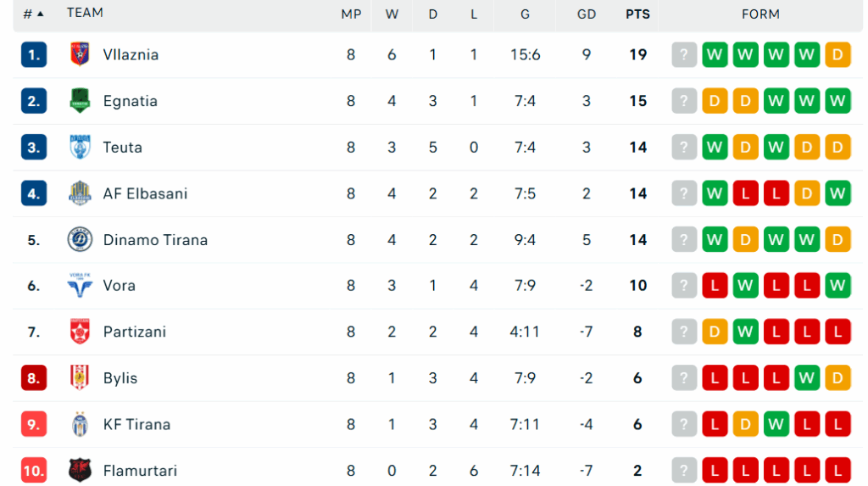Click the Dinamo Tirana round logo
The width and height of the screenshot is (868, 486).
pyautogui.click(x=80, y=240)
